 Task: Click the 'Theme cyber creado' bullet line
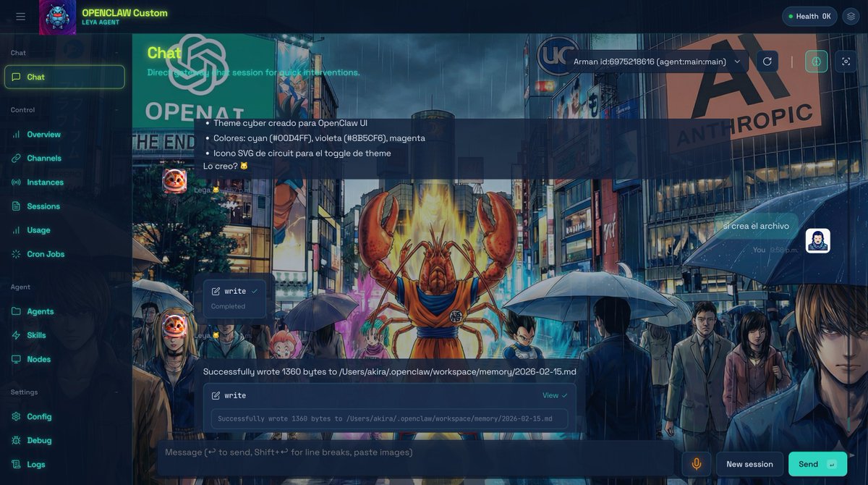pyautogui.click(x=290, y=123)
